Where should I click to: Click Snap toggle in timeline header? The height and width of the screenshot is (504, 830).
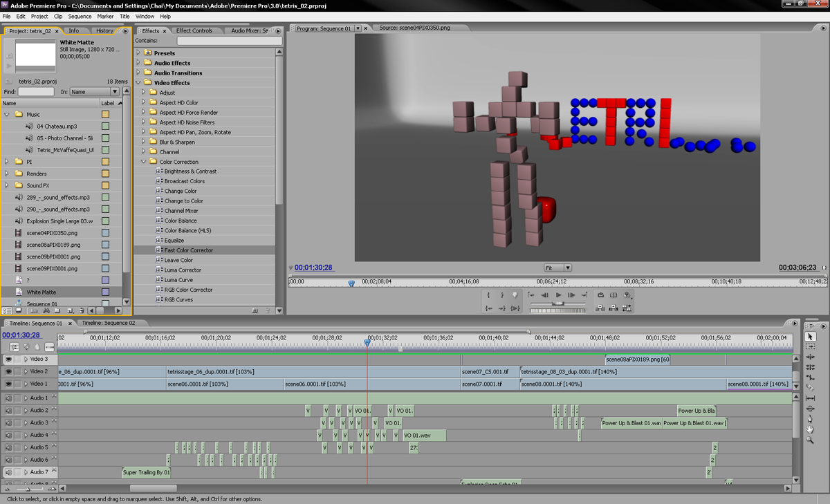coord(14,346)
